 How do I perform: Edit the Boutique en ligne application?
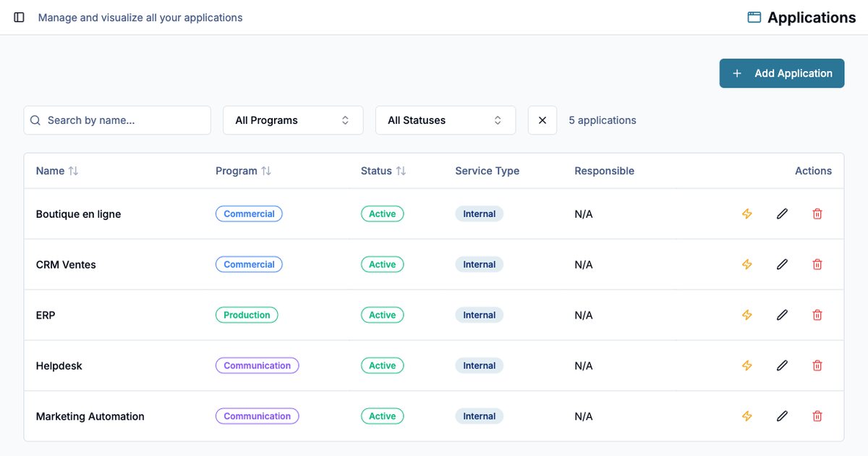tap(782, 214)
